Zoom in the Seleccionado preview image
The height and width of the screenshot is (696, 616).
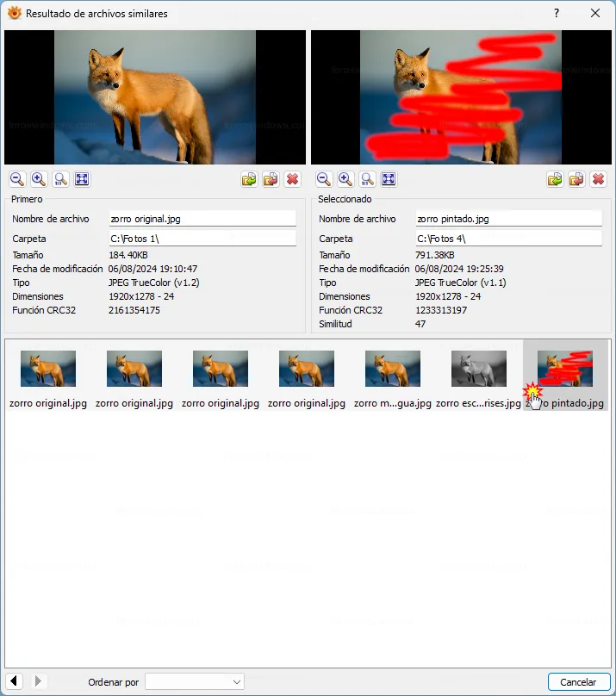click(x=345, y=179)
